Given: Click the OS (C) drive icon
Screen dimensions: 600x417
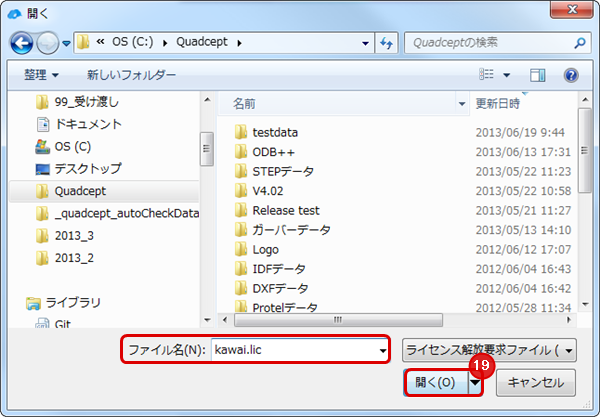Looking at the screenshot, I should [42, 147].
